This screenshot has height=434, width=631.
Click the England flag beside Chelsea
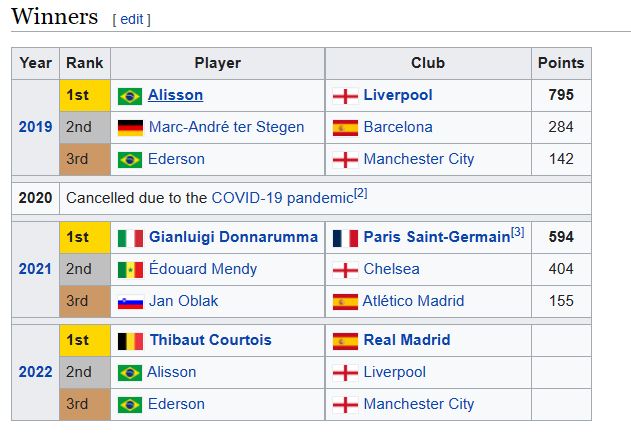345,270
